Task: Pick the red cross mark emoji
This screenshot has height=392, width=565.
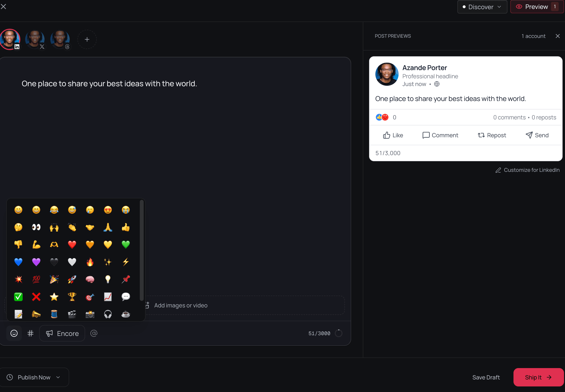Action: (36, 297)
